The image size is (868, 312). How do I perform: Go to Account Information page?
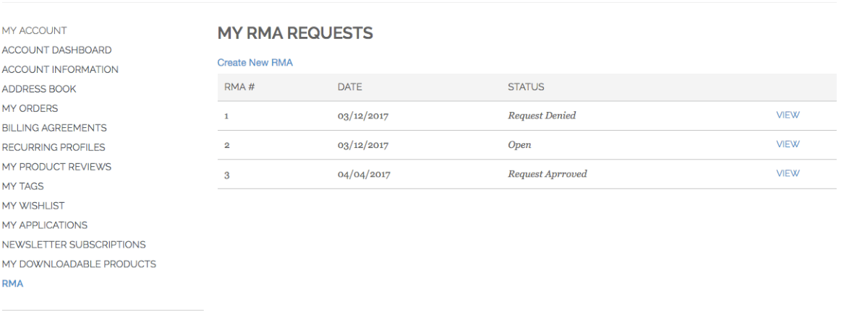click(x=60, y=70)
